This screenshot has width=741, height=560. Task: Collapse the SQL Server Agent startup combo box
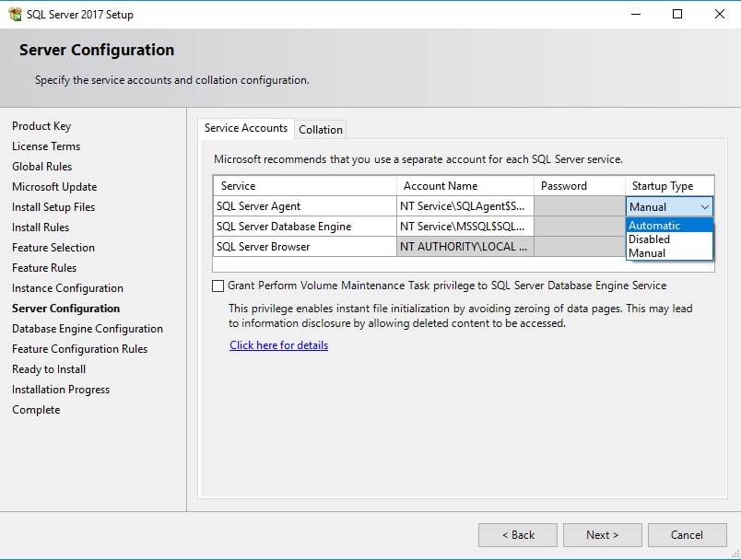(x=705, y=207)
